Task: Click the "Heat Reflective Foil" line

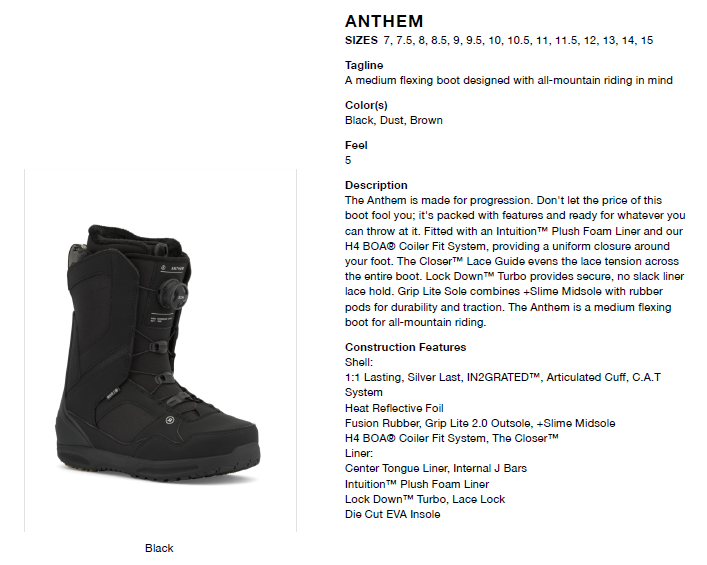Action: (396, 408)
